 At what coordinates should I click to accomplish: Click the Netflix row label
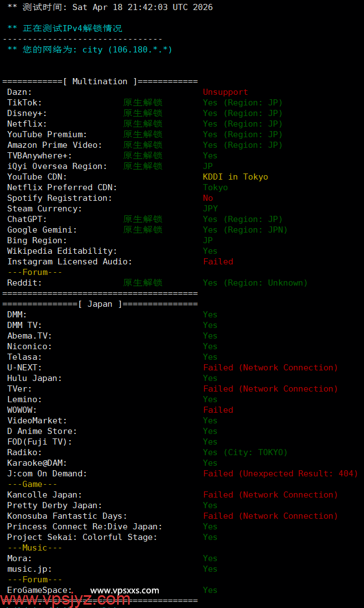click(27, 124)
